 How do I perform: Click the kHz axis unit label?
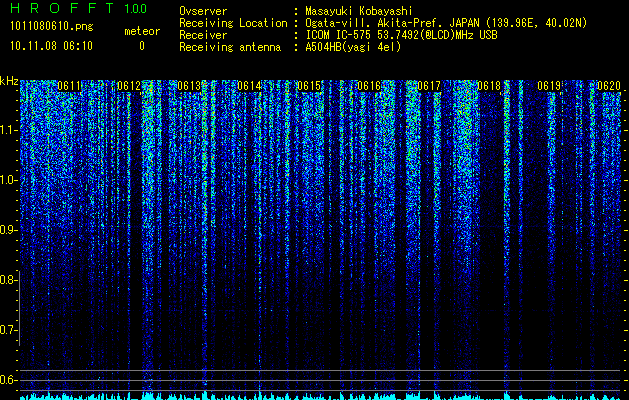point(9,82)
